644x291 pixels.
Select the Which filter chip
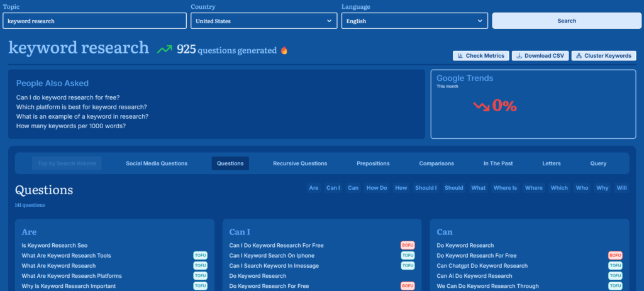[559, 188]
